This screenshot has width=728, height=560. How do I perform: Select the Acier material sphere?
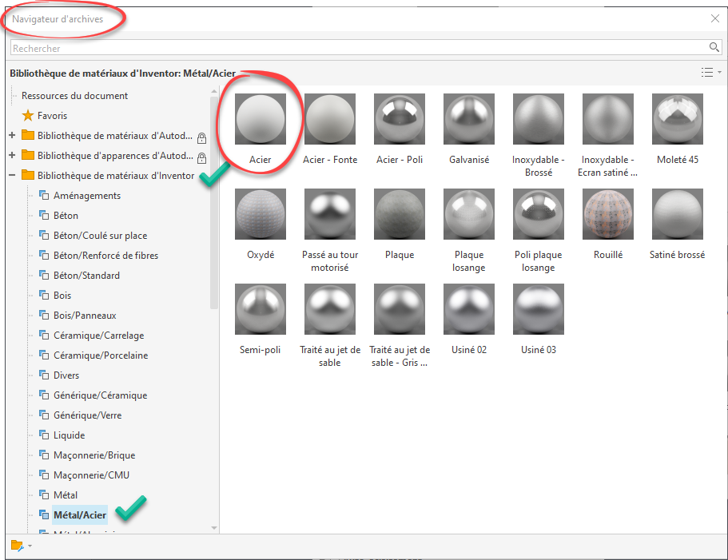(x=260, y=119)
